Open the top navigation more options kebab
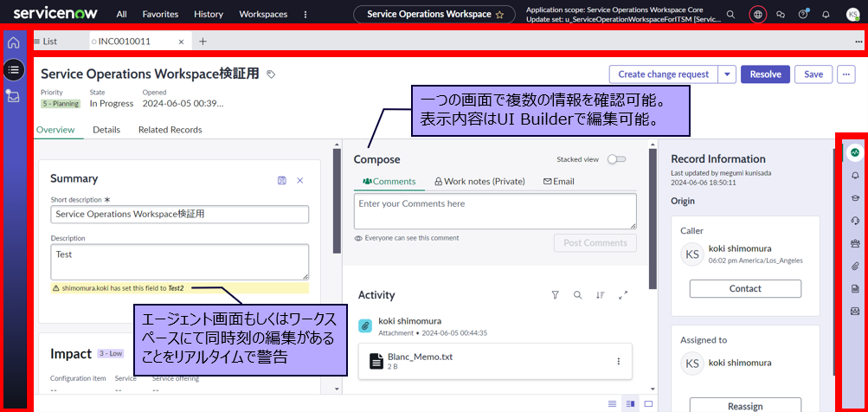 point(305,15)
